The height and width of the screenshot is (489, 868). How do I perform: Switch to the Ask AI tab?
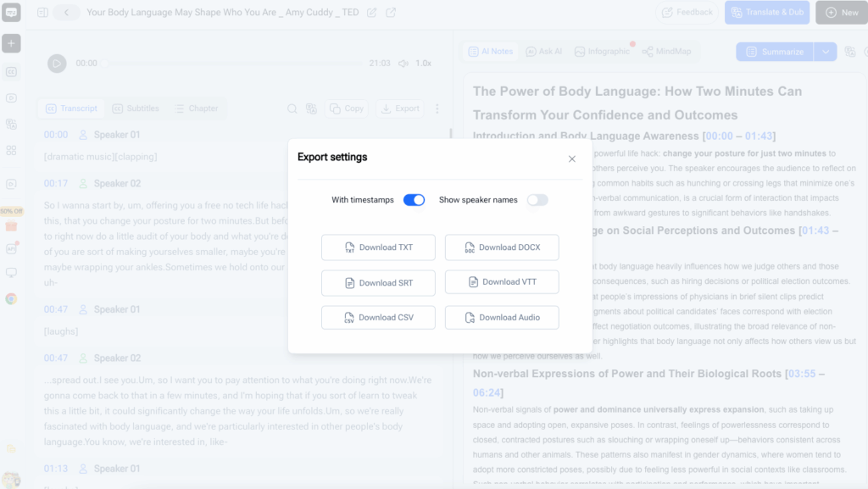tap(544, 52)
